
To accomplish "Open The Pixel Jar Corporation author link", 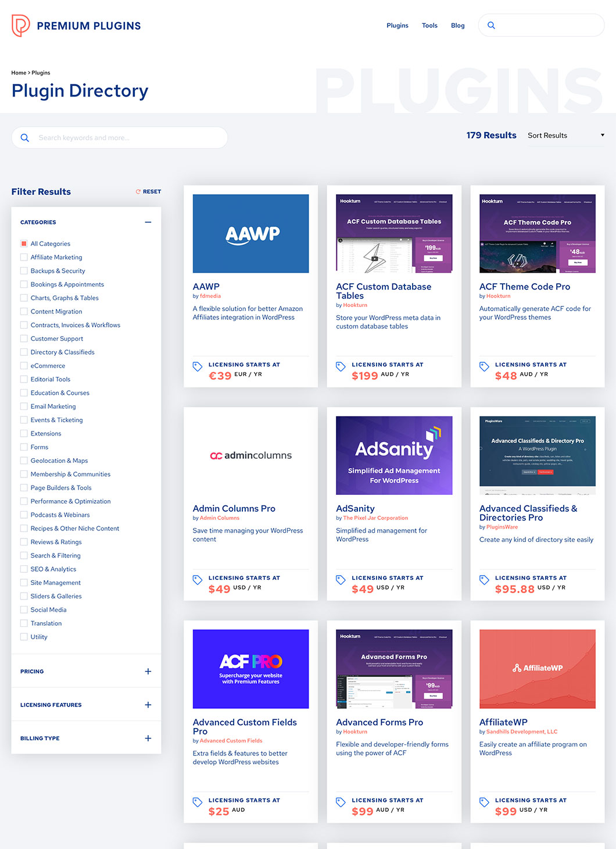I will point(375,518).
